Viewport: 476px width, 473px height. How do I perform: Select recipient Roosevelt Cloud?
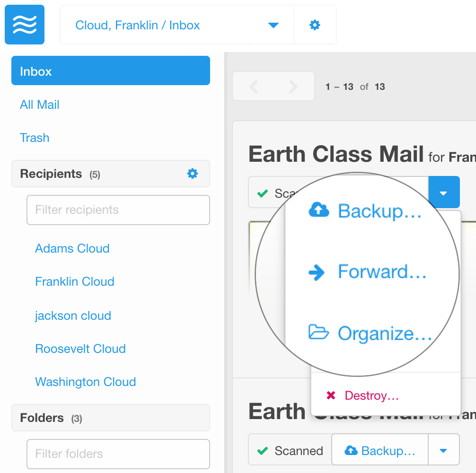[80, 349]
